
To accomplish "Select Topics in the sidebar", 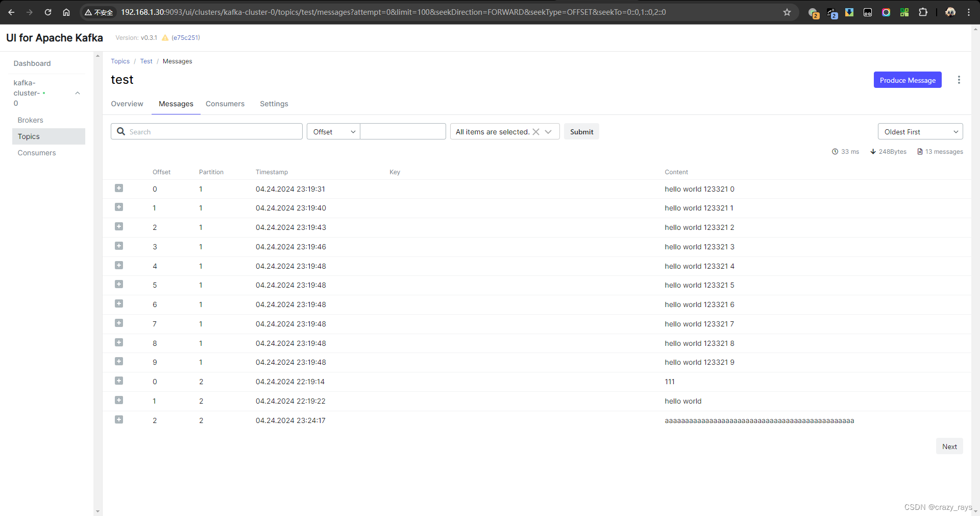I will (x=48, y=136).
